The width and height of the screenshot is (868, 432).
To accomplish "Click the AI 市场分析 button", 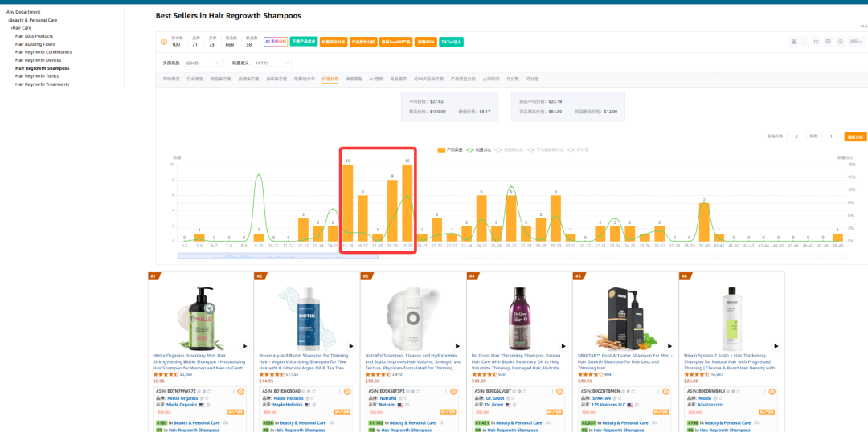I will [x=276, y=42].
